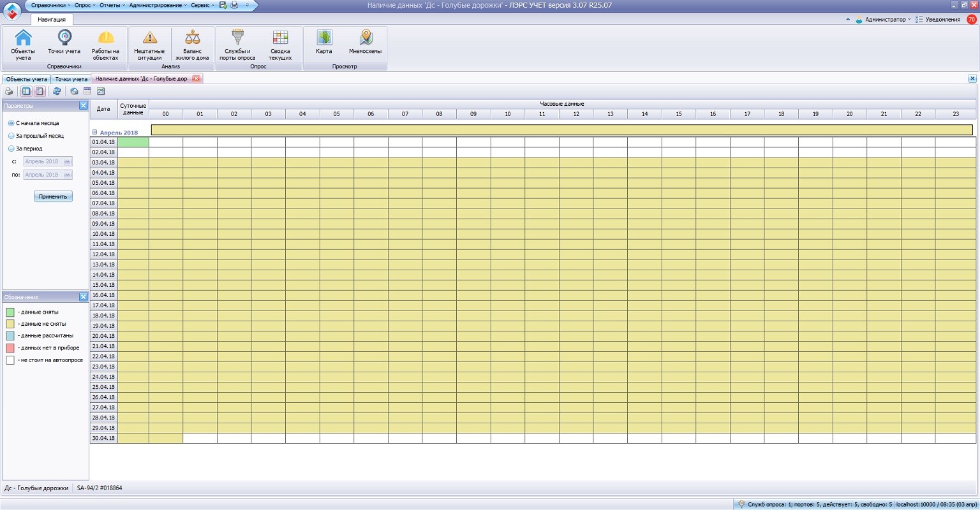Click the save icon in quick access bar
980x510 pixels.
(x=223, y=5)
